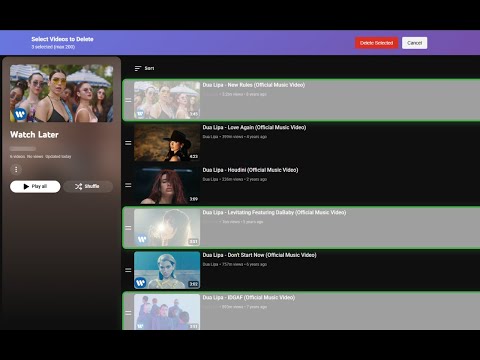Click the drag handle beside IDGAF
This screenshot has width=480, height=360.
[x=128, y=313]
